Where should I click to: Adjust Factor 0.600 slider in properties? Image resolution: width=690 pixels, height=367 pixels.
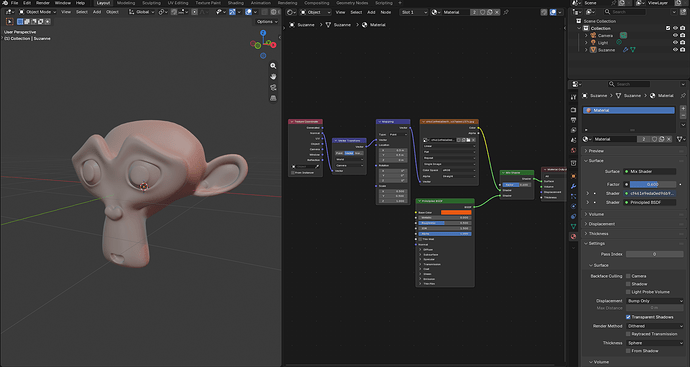[653, 184]
